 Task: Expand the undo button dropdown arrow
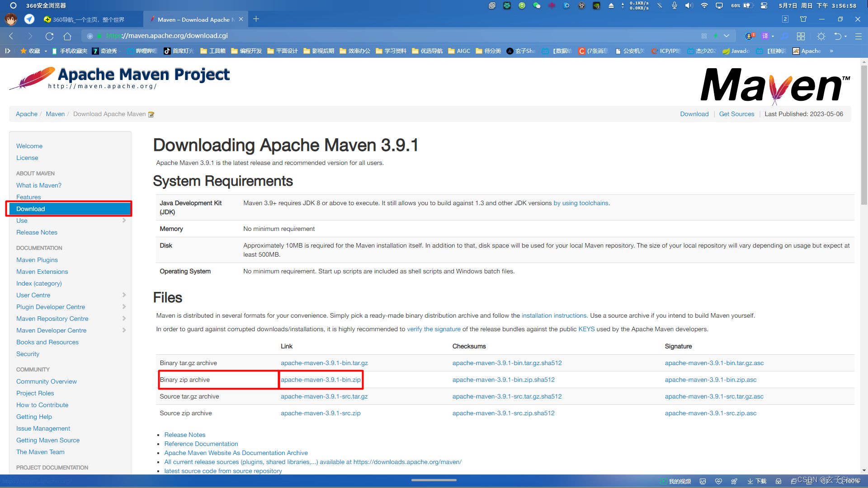845,36
